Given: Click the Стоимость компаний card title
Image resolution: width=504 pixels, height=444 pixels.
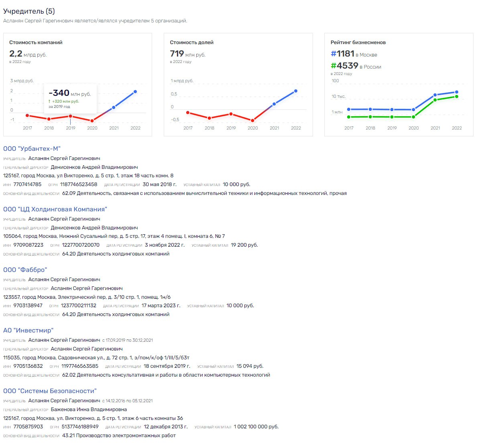Looking at the screenshot, I should (36, 43).
